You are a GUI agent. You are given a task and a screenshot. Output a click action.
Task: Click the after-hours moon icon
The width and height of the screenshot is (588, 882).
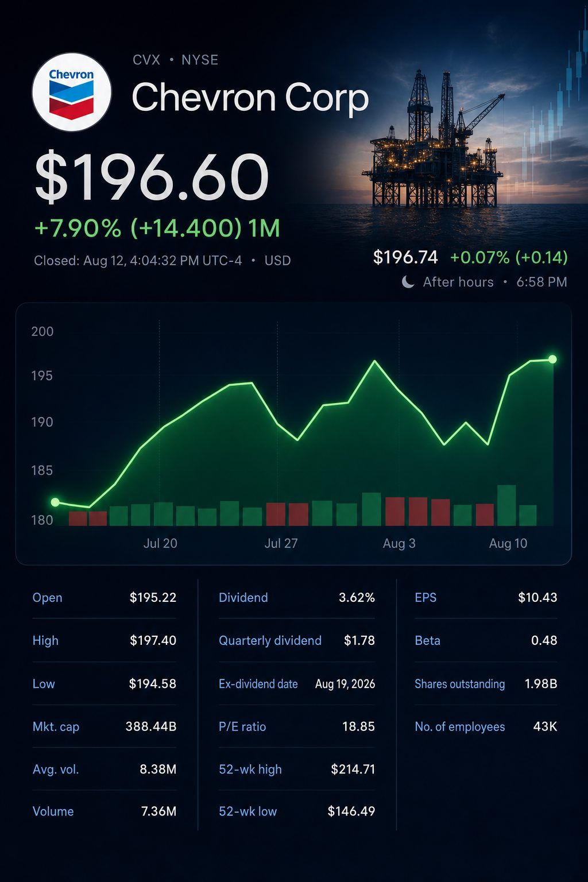click(x=408, y=281)
